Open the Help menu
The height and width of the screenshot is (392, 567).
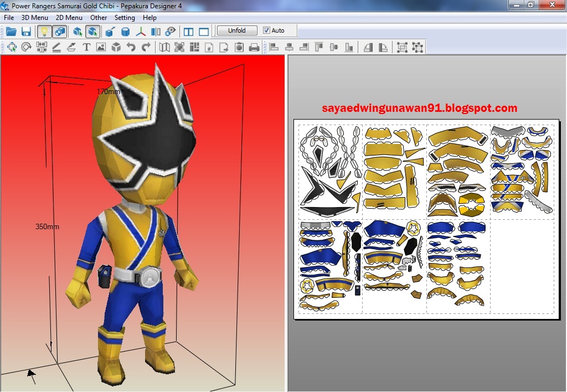(150, 17)
